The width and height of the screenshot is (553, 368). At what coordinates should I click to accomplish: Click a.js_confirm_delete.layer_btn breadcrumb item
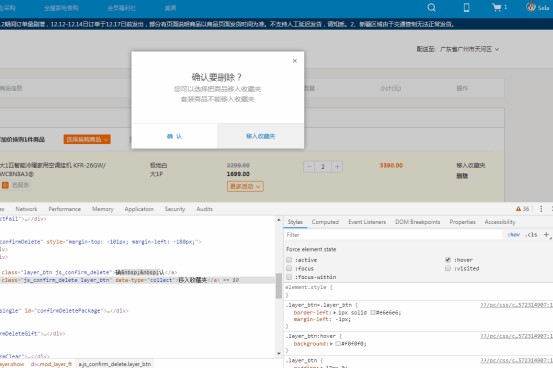click(x=115, y=364)
